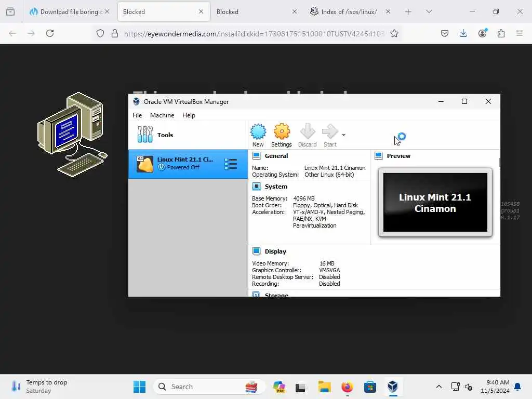Open a new browser tab
This screenshot has width=532, height=399.
(408, 12)
